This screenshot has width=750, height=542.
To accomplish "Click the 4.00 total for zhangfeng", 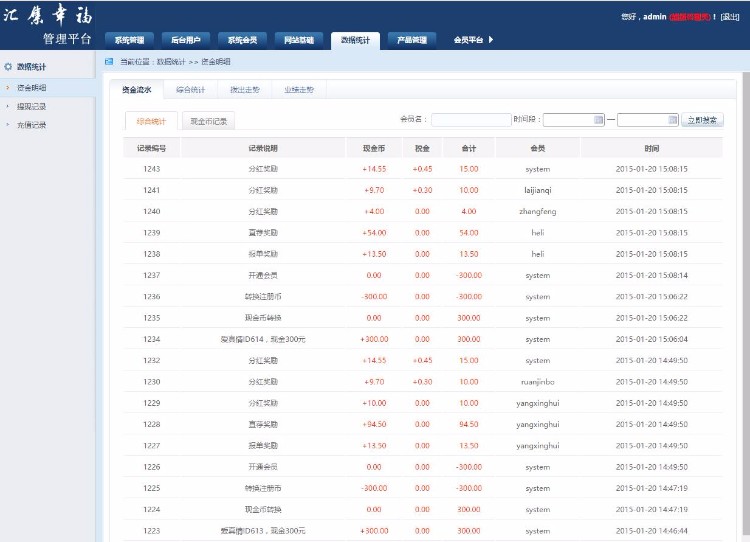I will click(469, 211).
